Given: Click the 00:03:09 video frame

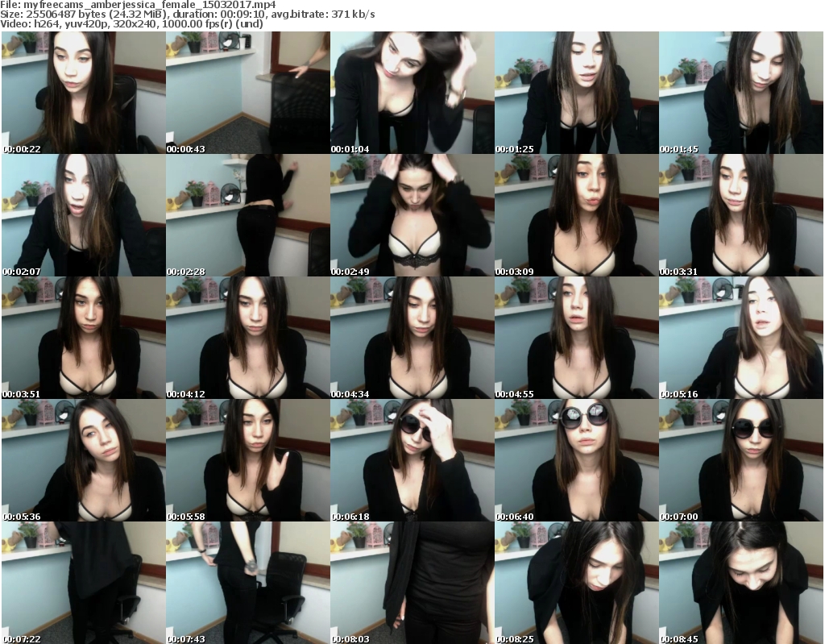Looking at the screenshot, I should 577,215.
